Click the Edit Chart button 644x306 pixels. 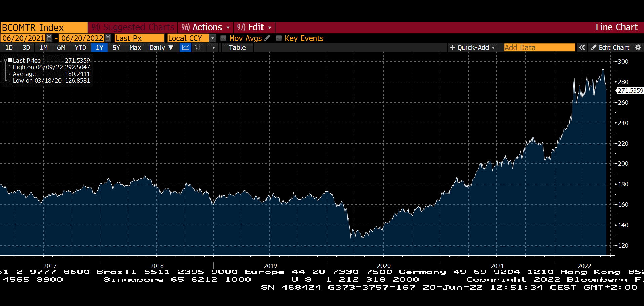point(610,48)
